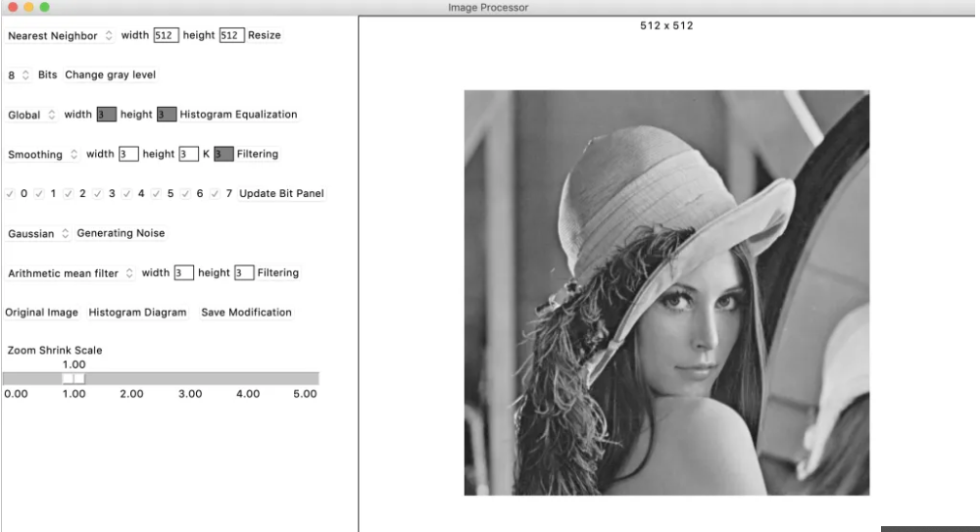The height and width of the screenshot is (532, 980).
Task: Click the Save Modification button
Action: (x=246, y=313)
